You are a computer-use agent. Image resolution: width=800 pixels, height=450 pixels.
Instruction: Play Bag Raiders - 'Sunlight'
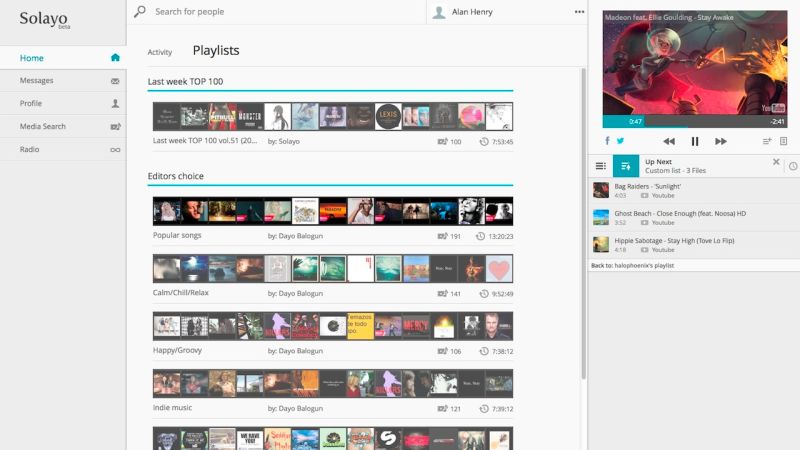pyautogui.click(x=694, y=190)
